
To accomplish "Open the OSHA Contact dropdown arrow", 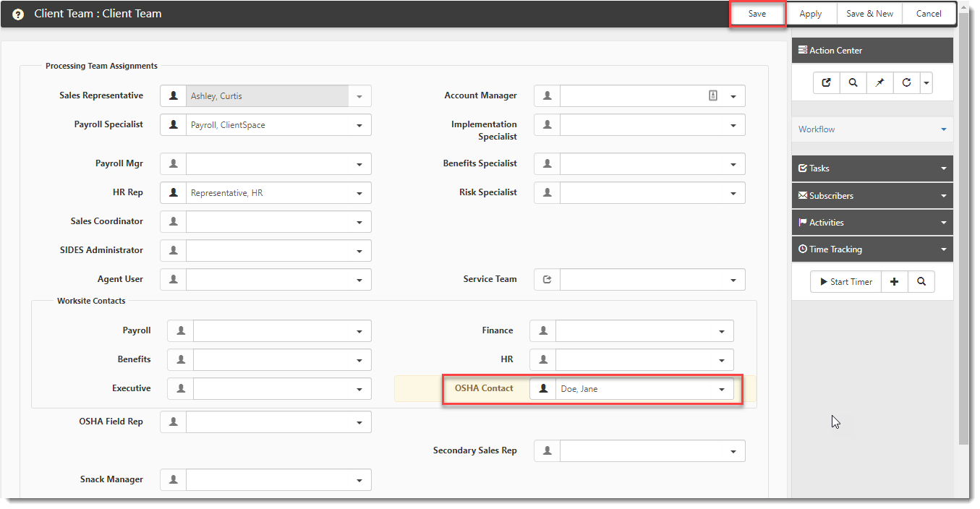I will [721, 390].
